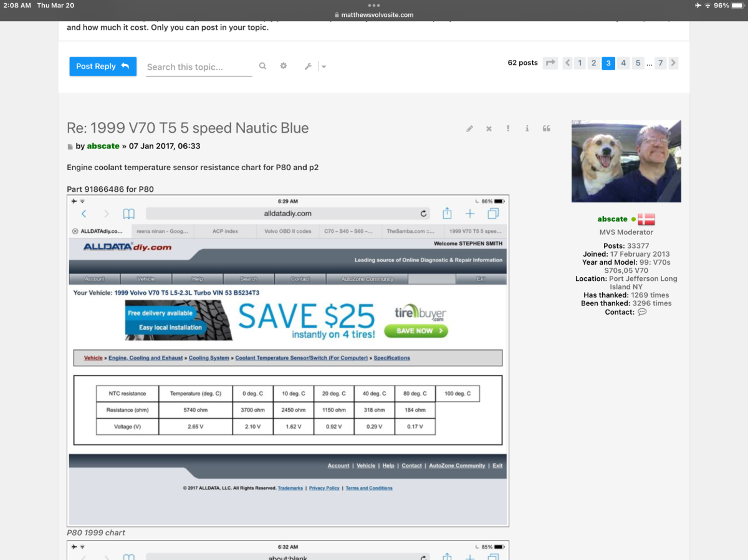Click the Search this topic input field
The width and height of the screenshot is (748, 560).
click(x=199, y=67)
